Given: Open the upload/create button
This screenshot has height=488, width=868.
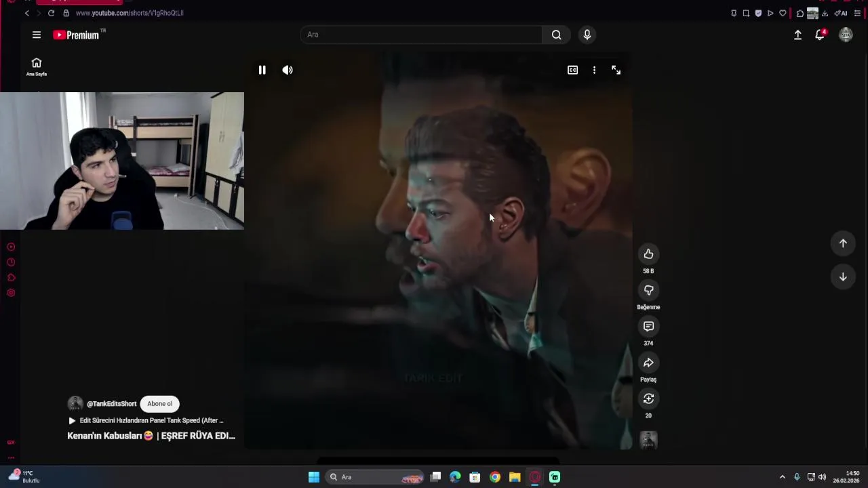Looking at the screenshot, I should point(797,35).
